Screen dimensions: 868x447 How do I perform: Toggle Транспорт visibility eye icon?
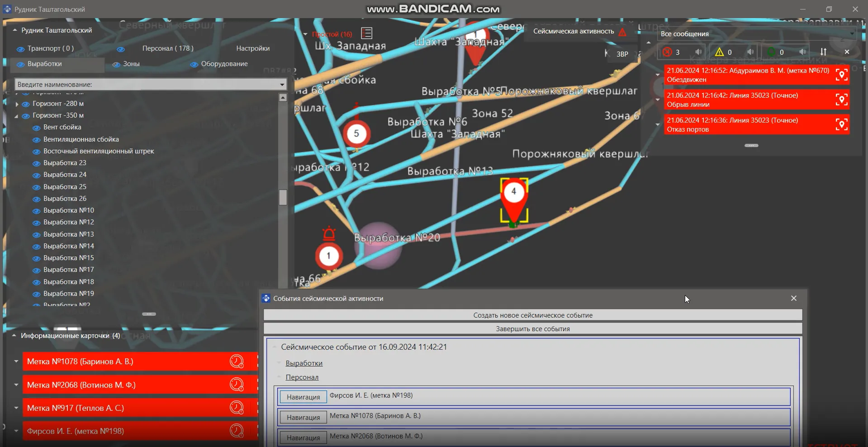coord(20,49)
